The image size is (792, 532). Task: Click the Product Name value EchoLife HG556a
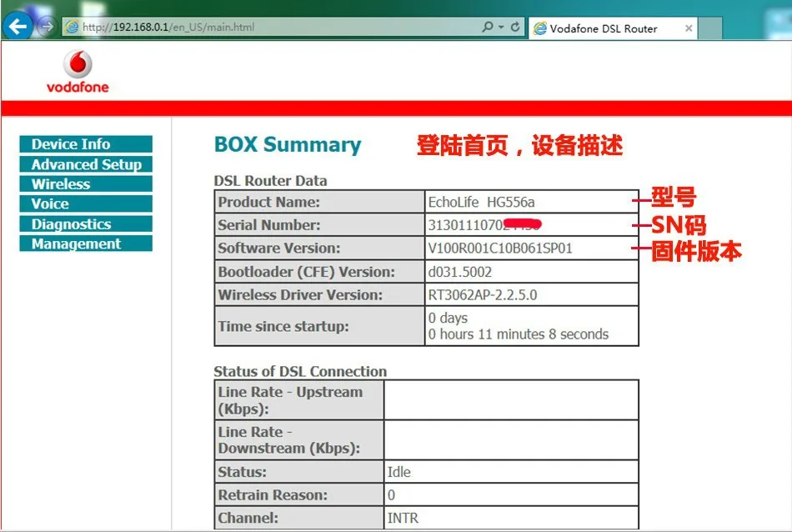(481, 202)
